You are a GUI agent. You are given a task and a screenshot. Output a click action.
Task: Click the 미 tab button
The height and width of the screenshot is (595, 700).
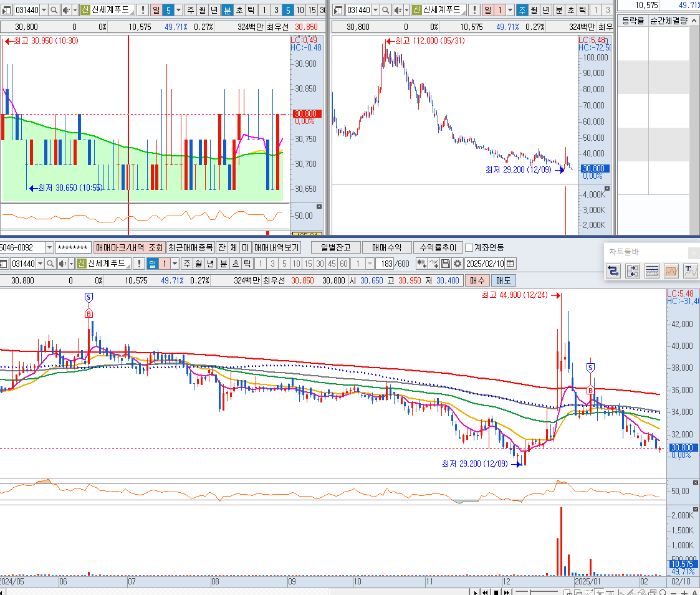pyautogui.click(x=245, y=247)
